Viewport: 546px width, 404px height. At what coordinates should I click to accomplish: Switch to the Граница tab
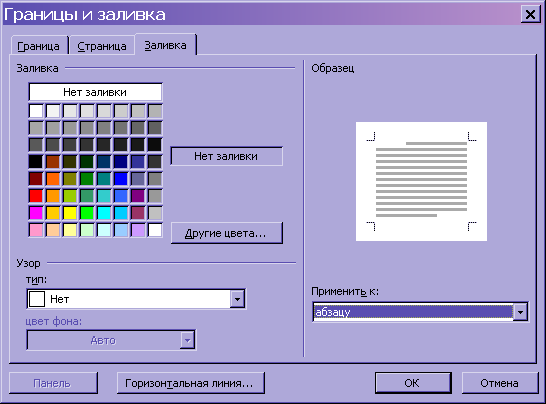[39, 46]
